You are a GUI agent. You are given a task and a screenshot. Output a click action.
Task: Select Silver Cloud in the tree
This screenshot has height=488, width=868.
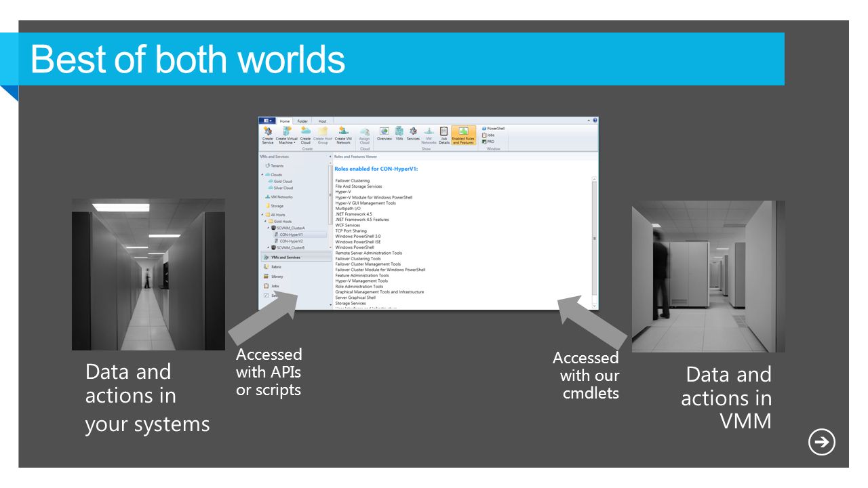(281, 188)
